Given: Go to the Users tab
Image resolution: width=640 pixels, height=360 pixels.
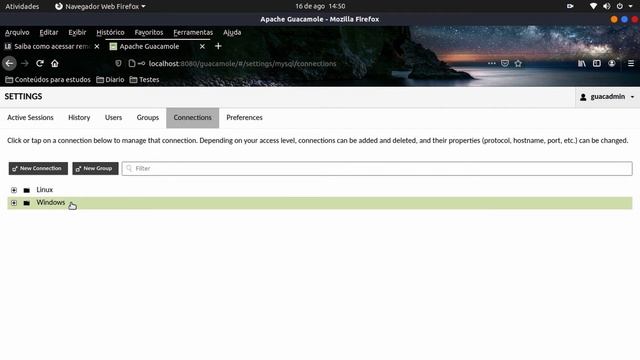Looking at the screenshot, I should [113, 118].
